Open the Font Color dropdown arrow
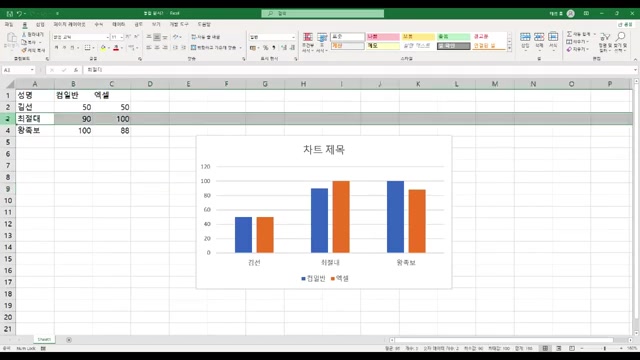 click(x=122, y=48)
